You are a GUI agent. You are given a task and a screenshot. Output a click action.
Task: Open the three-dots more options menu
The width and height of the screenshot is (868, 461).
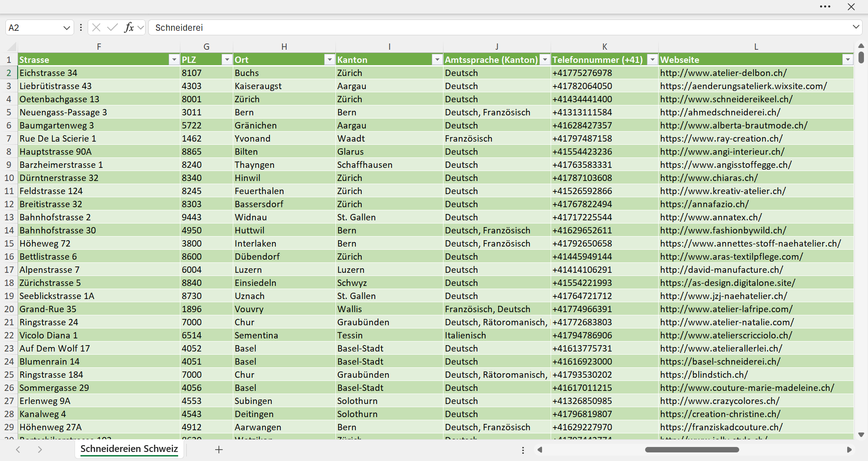825,7
